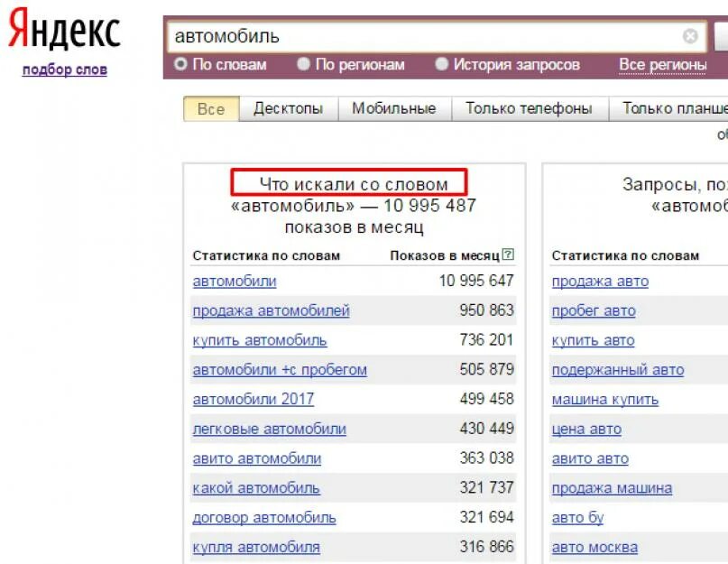
Task: Open the автомобили +с пробегом link
Action: 280,370
